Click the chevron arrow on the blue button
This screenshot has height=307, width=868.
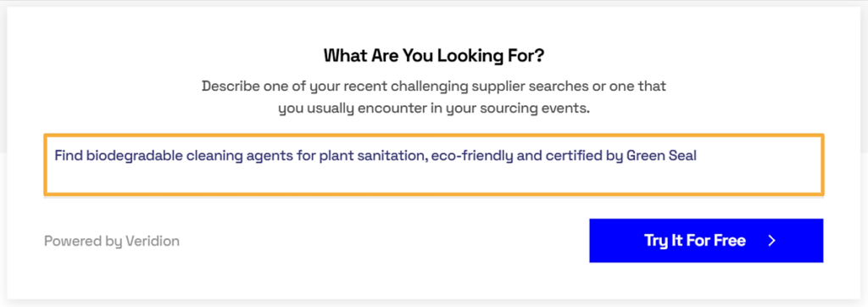(x=772, y=241)
